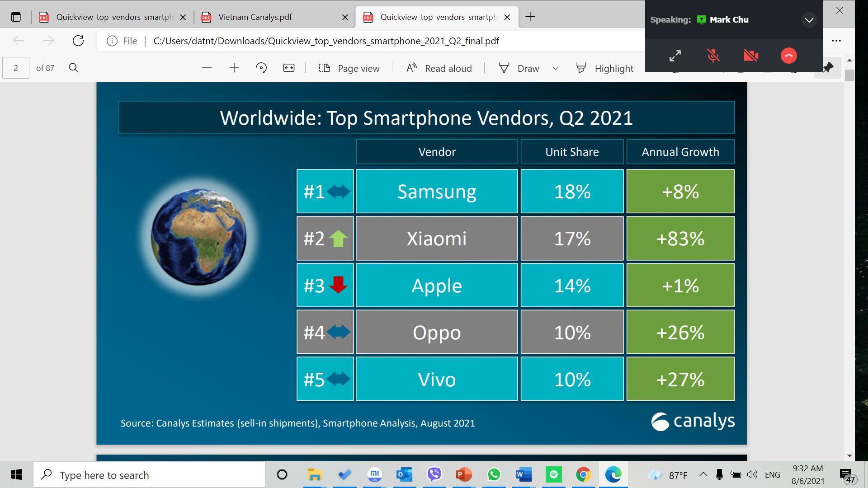This screenshot has width=868, height=488.
Task: Turn on the camera in meeting
Action: [751, 56]
